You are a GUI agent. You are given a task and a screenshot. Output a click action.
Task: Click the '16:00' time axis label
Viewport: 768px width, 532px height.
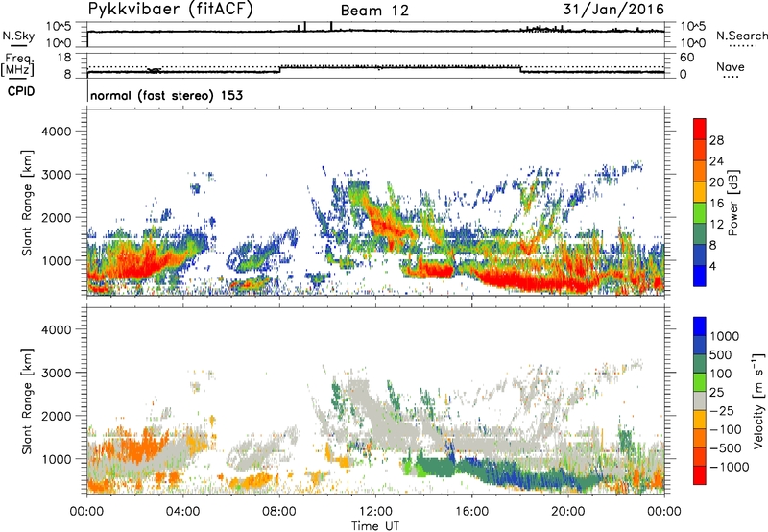471,512
